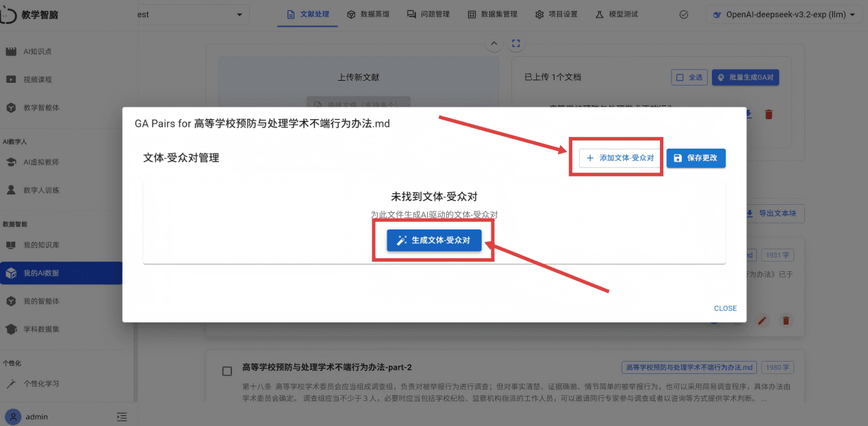The height and width of the screenshot is (426, 868).
Task: Switch to 数据蒸馏 tab
Action: 368,14
